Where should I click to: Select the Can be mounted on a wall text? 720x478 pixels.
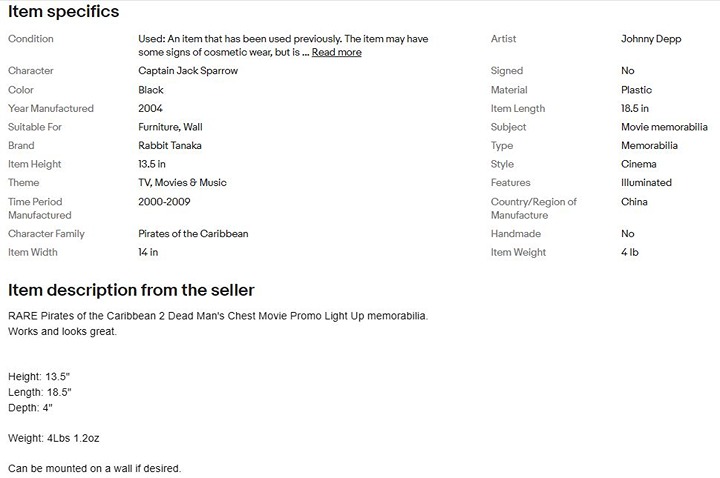pos(95,469)
